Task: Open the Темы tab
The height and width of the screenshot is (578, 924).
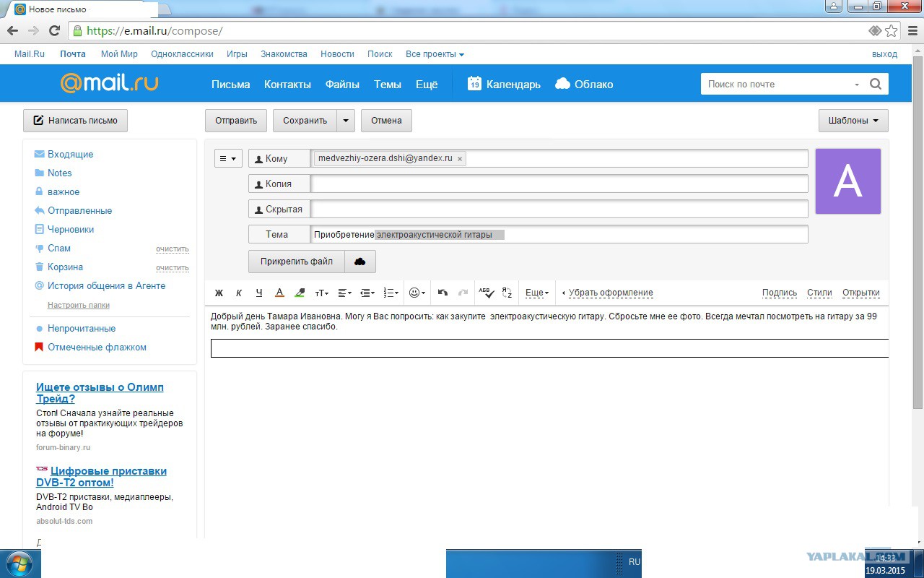Action: [x=388, y=85]
